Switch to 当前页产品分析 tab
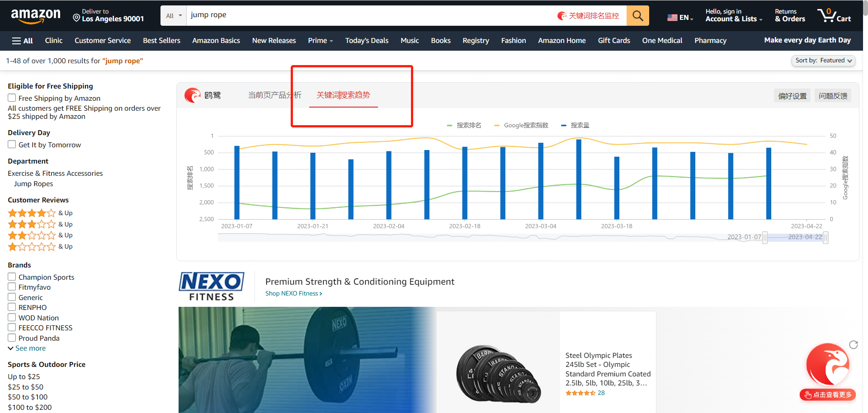The image size is (868, 413). pyautogui.click(x=274, y=95)
